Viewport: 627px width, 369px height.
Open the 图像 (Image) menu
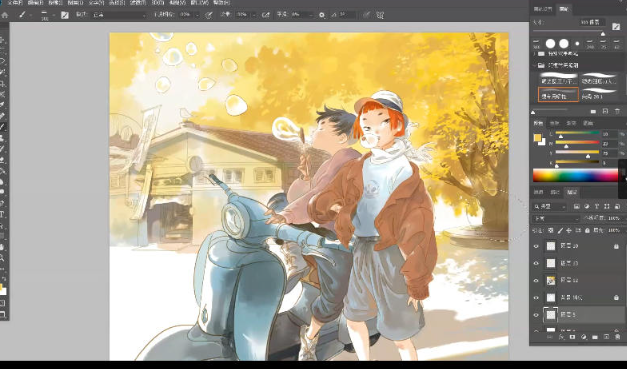(55, 2)
